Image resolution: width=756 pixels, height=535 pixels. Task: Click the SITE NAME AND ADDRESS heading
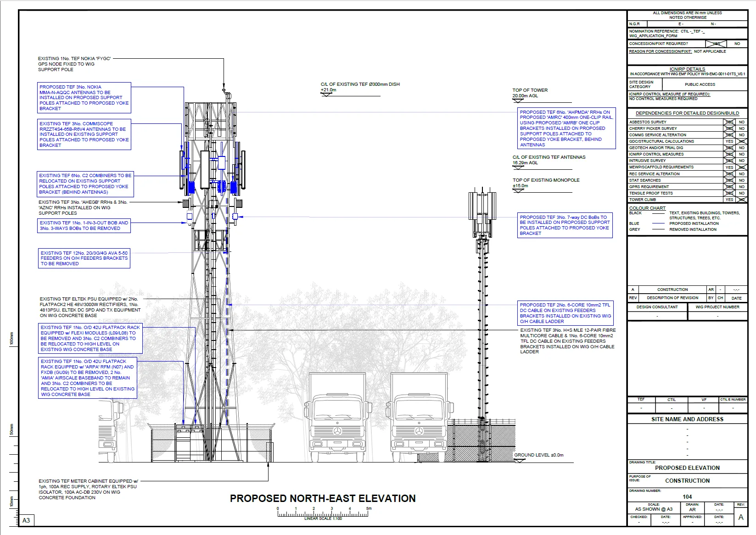687,419
